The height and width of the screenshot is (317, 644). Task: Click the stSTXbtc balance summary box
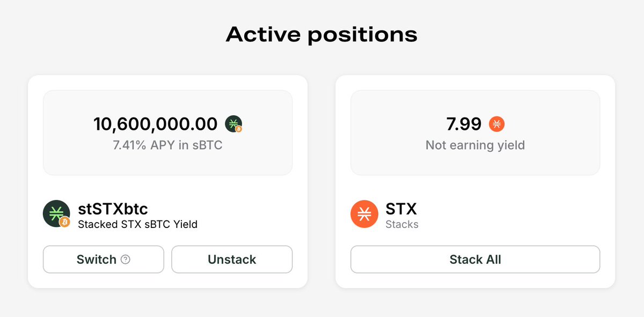[x=167, y=132]
